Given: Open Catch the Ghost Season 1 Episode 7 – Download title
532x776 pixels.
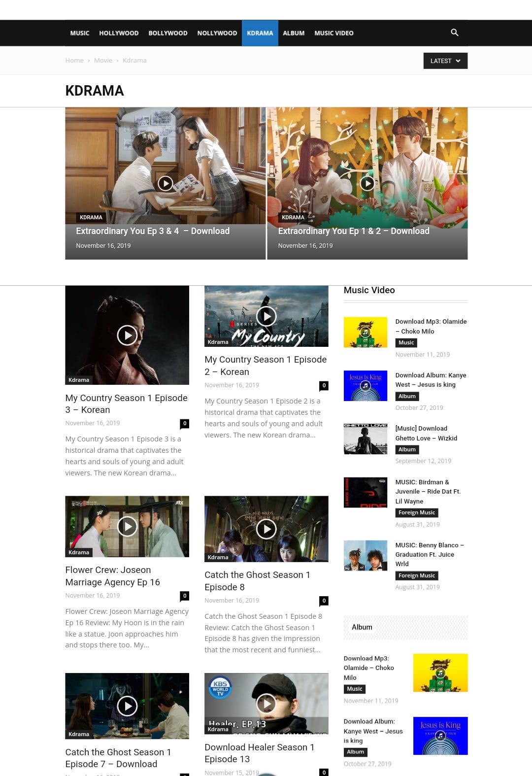Looking at the screenshot, I should pos(118,758).
